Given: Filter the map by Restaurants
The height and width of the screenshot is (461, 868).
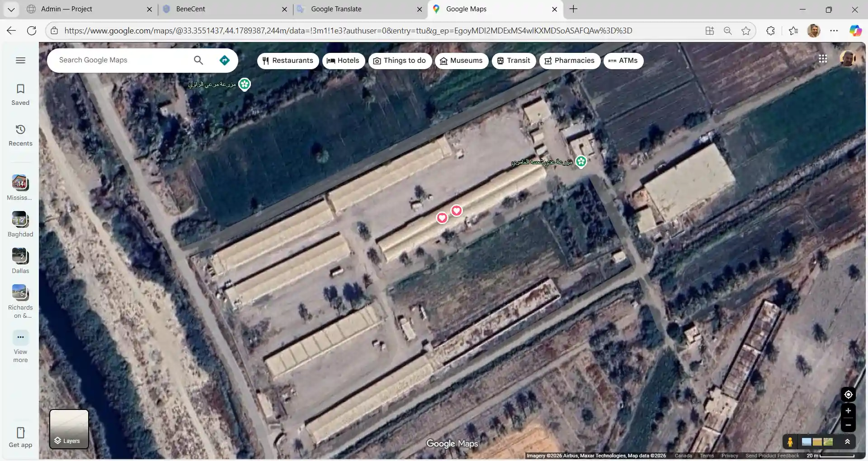Looking at the screenshot, I should pos(288,61).
